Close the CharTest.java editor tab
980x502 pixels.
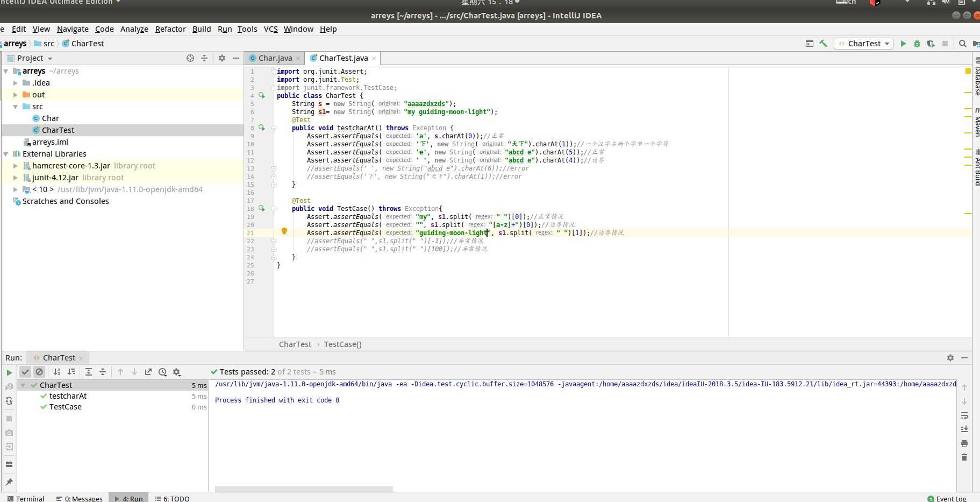tap(374, 58)
